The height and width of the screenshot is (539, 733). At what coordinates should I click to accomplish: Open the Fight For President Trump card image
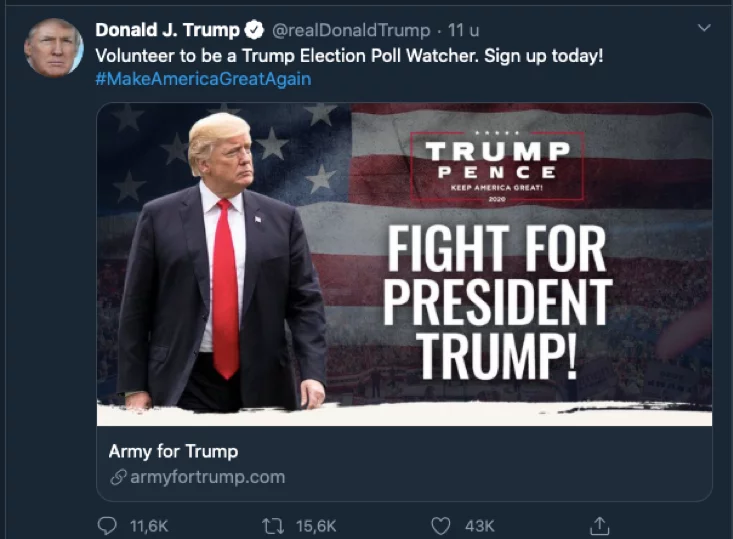coord(404,265)
